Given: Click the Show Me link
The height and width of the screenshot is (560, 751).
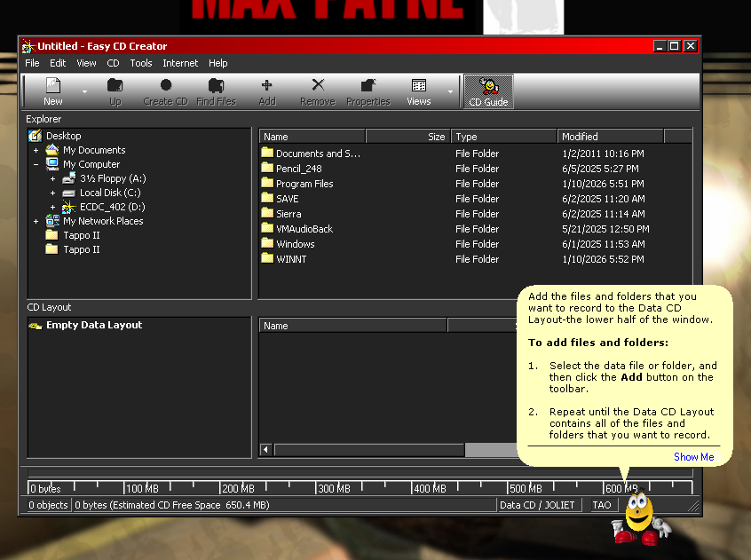Looking at the screenshot, I should pyautogui.click(x=693, y=457).
